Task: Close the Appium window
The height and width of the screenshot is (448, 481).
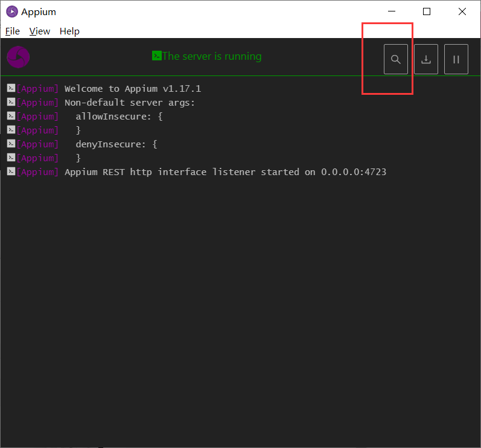Action: pyautogui.click(x=462, y=11)
